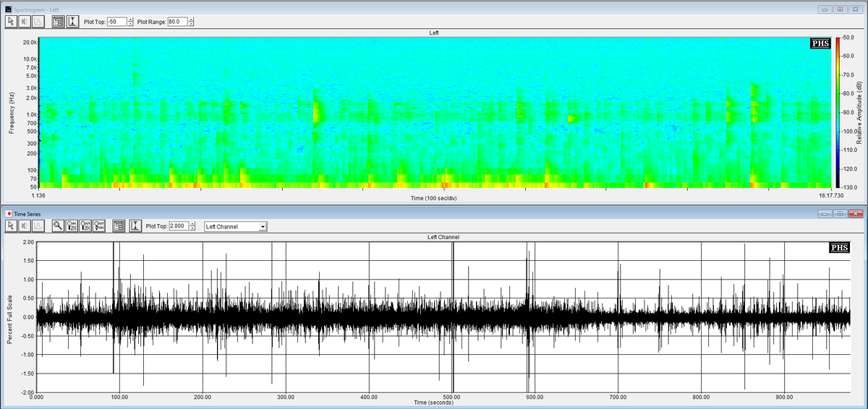Decrease Plot Range value with down arrow

[x=191, y=24]
